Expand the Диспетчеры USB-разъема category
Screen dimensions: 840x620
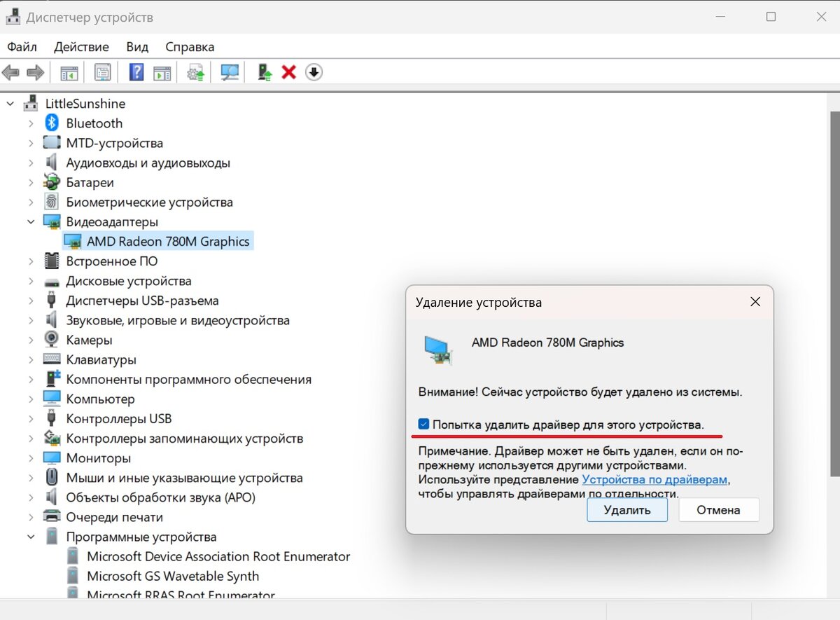(31, 301)
